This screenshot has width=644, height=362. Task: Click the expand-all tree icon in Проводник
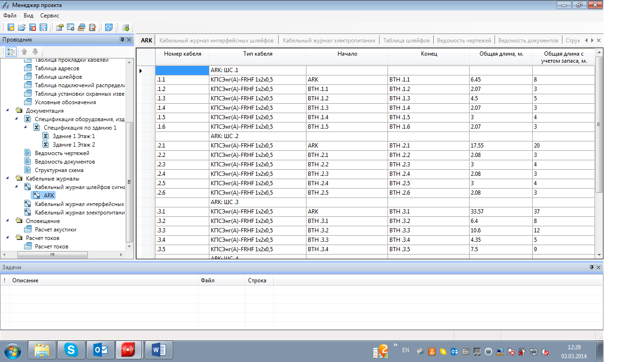11,51
